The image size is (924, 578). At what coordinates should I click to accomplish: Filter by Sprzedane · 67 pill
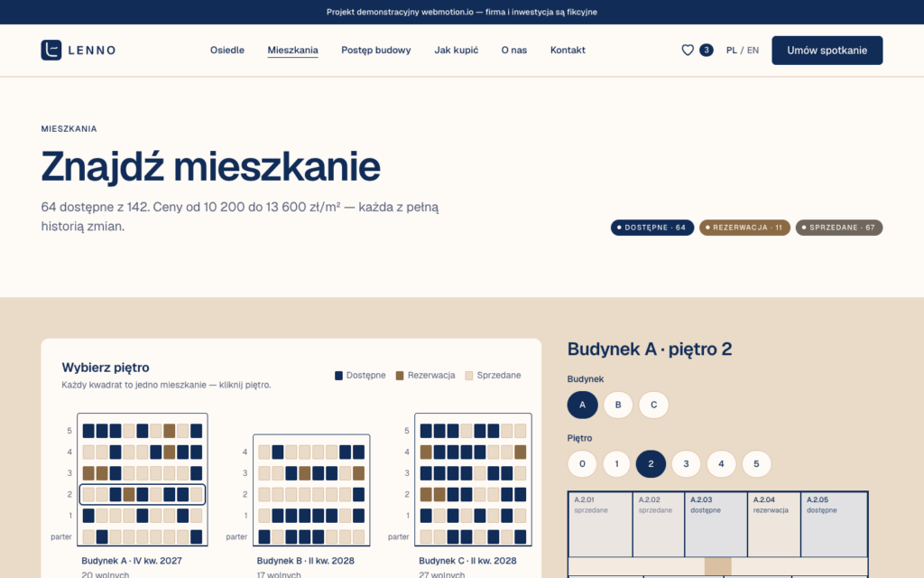pos(838,227)
